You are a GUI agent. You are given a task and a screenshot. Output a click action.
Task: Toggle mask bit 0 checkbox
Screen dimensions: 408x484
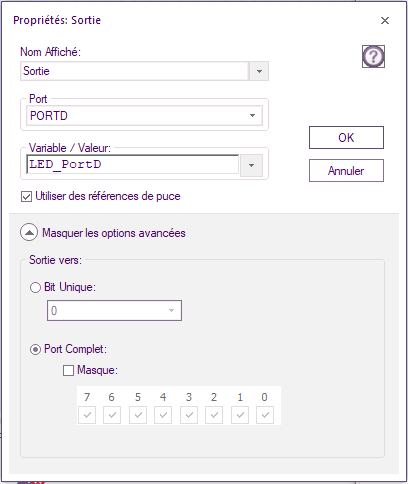point(265,415)
